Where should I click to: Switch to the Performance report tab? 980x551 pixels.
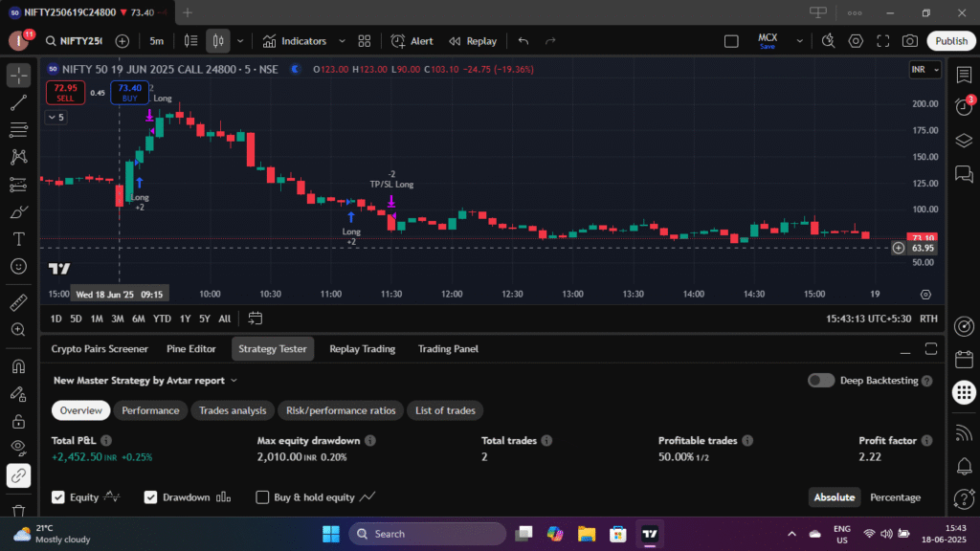pyautogui.click(x=150, y=410)
